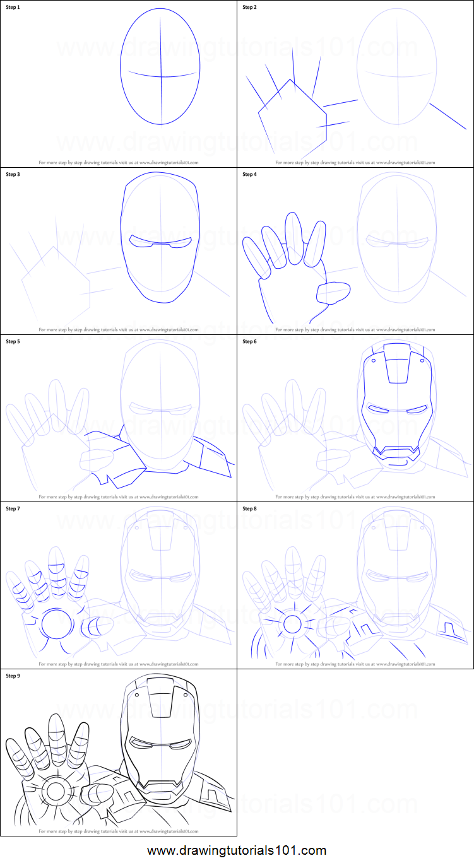Open the www.drawingtutorials101.com link at the bottom
This screenshot has width=474, height=868.
click(237, 850)
